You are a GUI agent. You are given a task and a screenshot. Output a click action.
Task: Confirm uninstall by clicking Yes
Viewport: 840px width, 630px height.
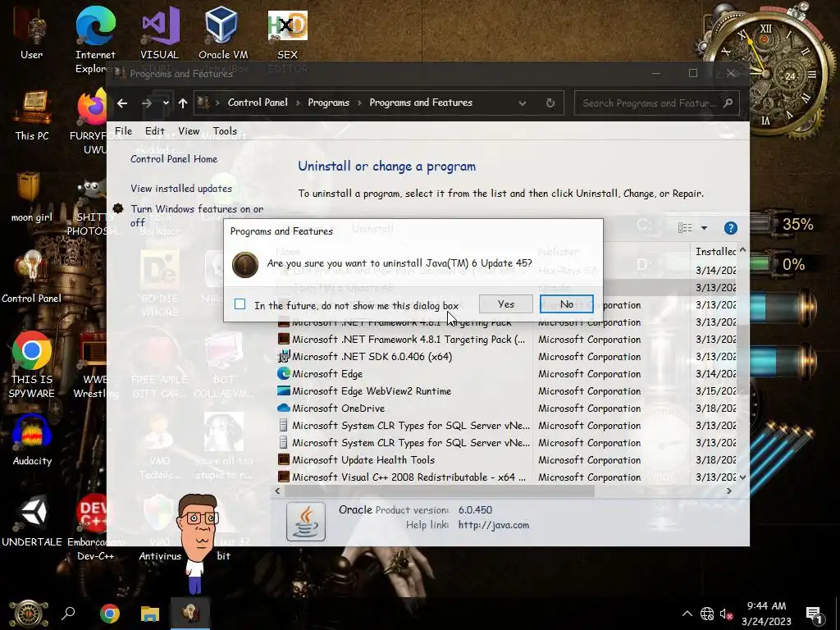[x=505, y=304]
